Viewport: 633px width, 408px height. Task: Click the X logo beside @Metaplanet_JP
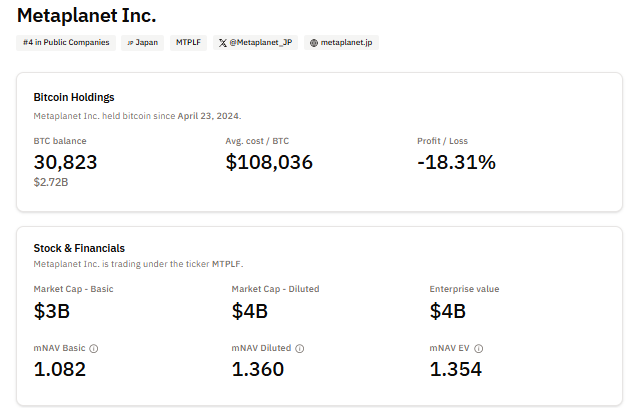[x=223, y=43]
